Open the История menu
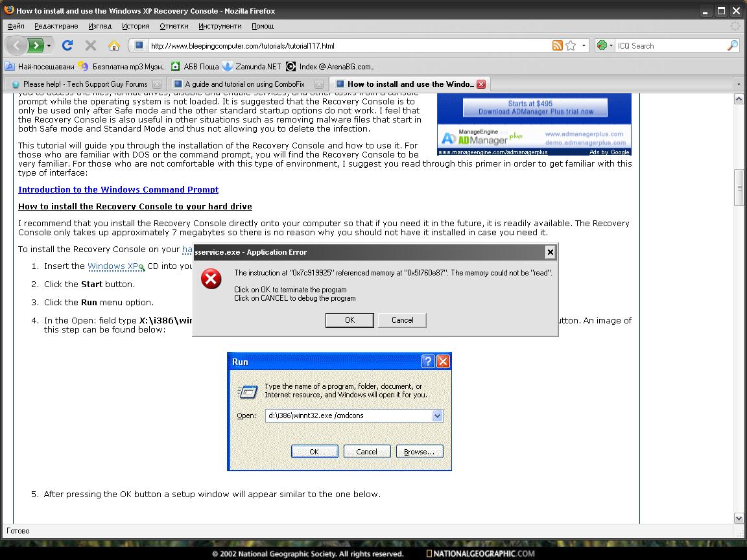The width and height of the screenshot is (747, 560). [x=136, y=26]
